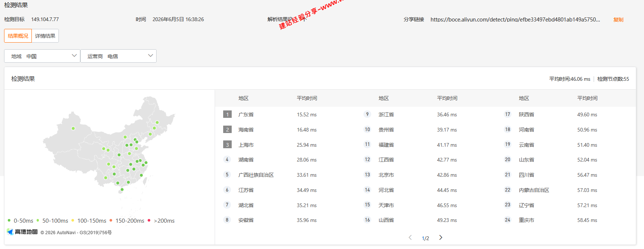Click the AutoNavi copyright text
Viewport: 644px width, 249px height.
(76, 233)
